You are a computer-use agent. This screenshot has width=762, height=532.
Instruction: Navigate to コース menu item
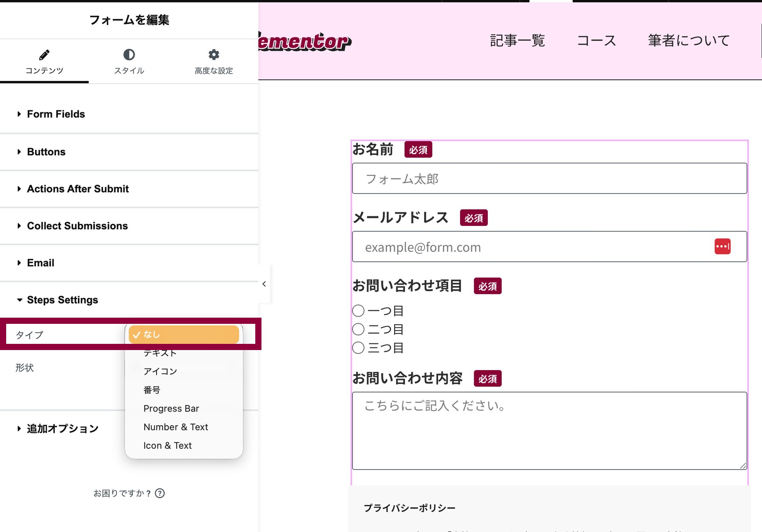click(597, 40)
